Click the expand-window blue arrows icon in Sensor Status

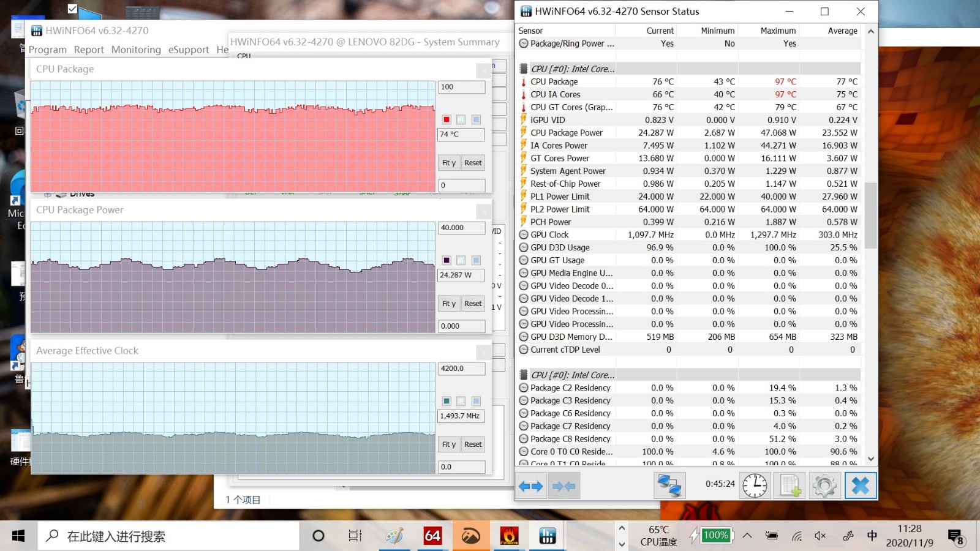[530, 486]
